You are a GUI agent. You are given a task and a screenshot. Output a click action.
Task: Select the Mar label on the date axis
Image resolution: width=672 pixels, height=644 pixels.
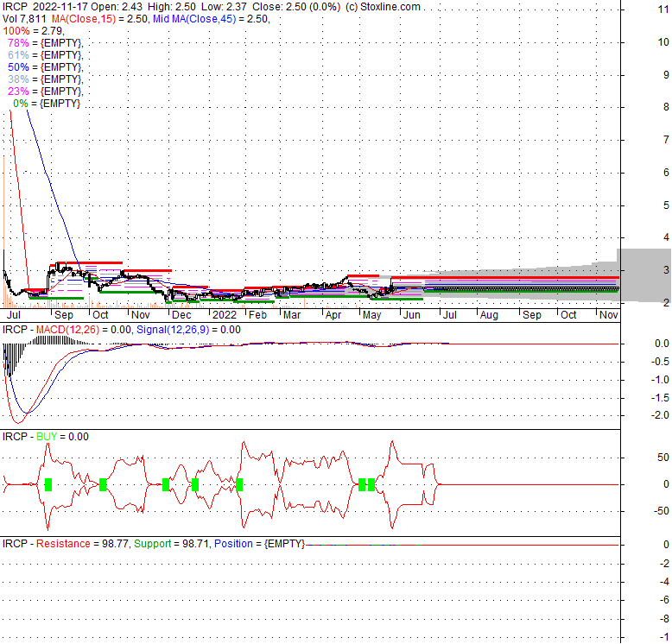[x=292, y=315]
